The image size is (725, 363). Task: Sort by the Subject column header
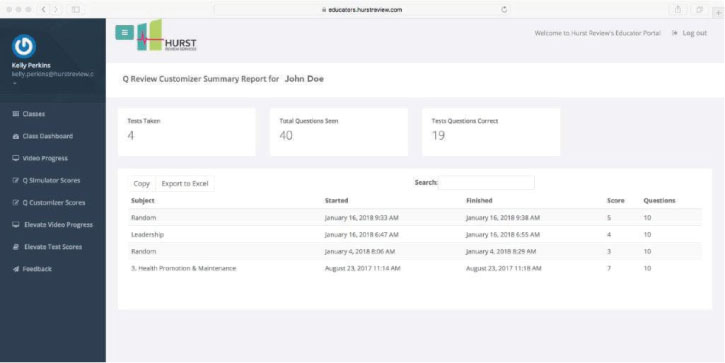(x=143, y=201)
